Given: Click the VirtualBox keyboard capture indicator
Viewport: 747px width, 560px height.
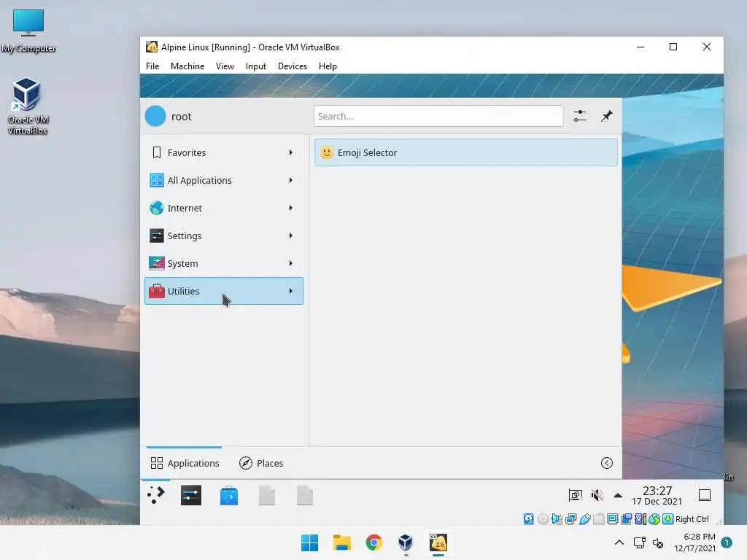Looking at the screenshot, I should pyautogui.click(x=668, y=519).
